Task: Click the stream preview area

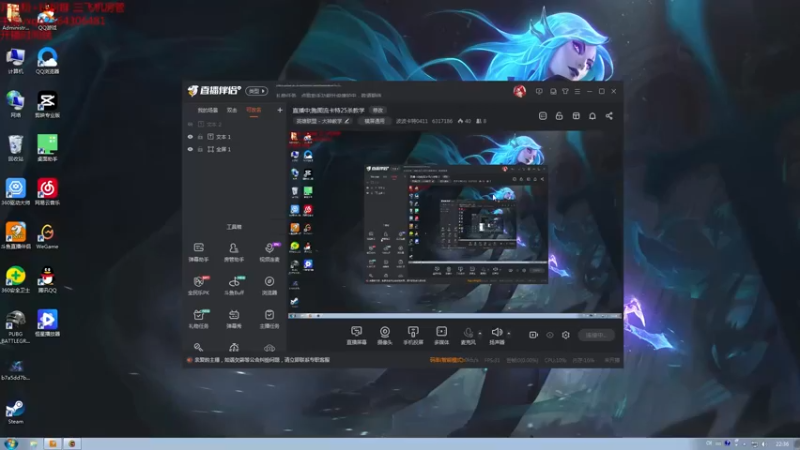Action: [455, 225]
